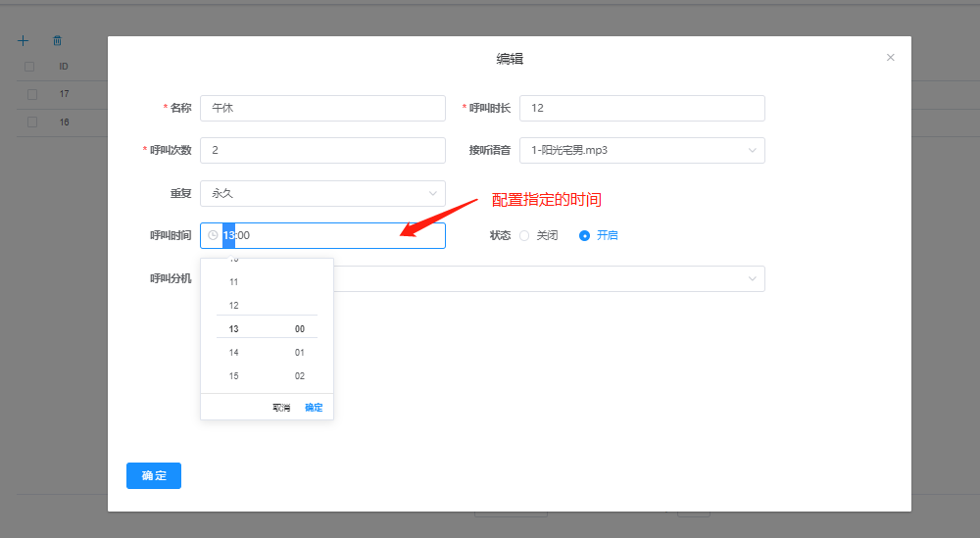Click the 呼叫时长 input field
The height and width of the screenshot is (538, 980).
(642, 108)
